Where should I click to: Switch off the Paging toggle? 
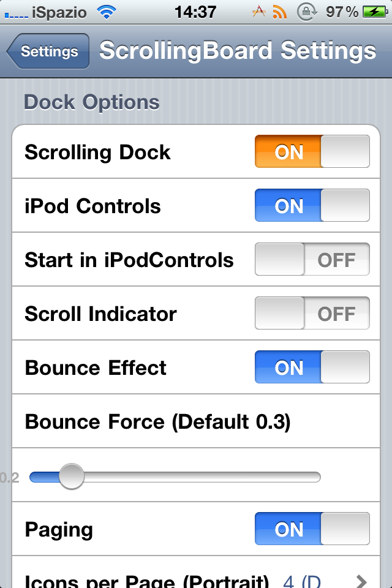[312, 529]
